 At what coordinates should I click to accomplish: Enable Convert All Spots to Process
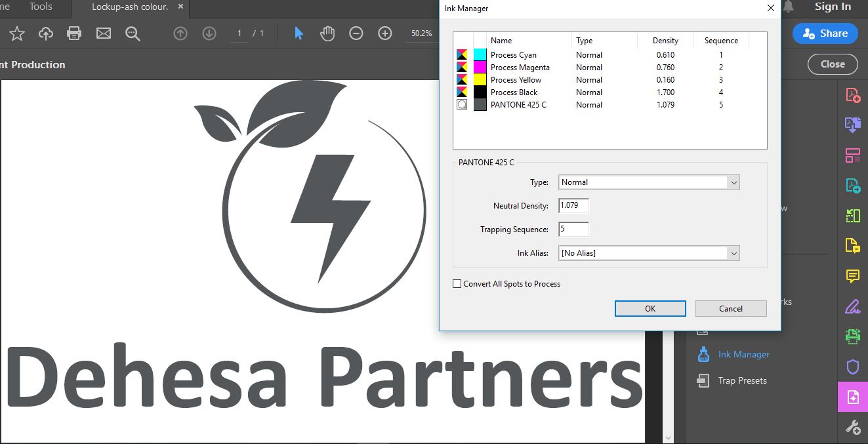tap(457, 283)
